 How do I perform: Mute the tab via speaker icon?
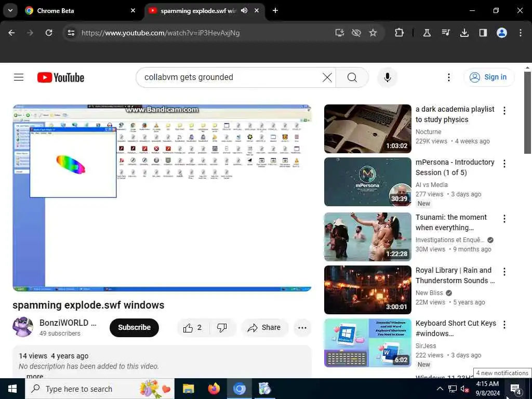(x=244, y=10)
